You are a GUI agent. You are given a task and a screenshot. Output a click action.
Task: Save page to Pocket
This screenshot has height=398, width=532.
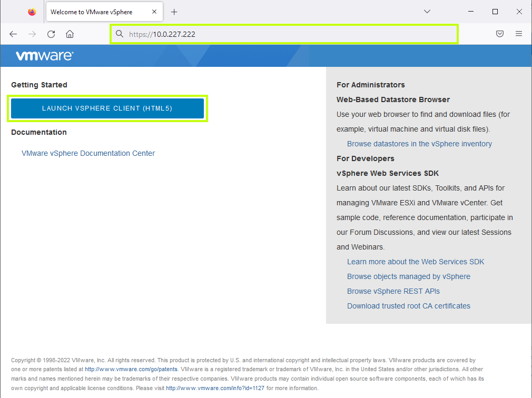(x=500, y=34)
